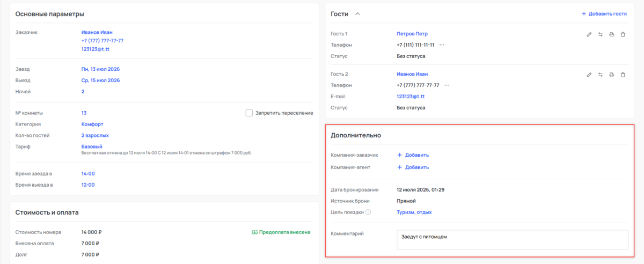Click swap arrows icon for Гость 1
The height and width of the screenshot is (264, 644).
click(601, 34)
